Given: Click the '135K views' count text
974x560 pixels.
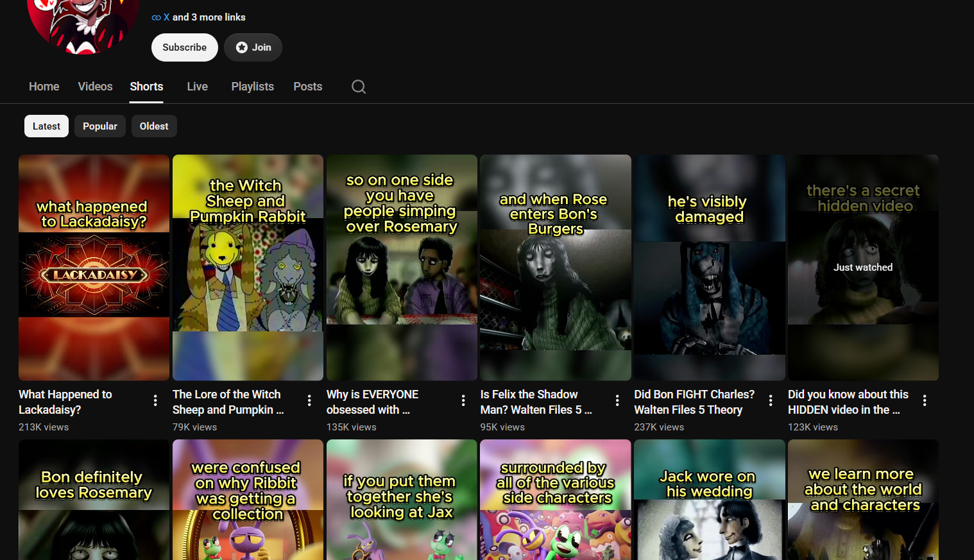Looking at the screenshot, I should click(x=352, y=427).
